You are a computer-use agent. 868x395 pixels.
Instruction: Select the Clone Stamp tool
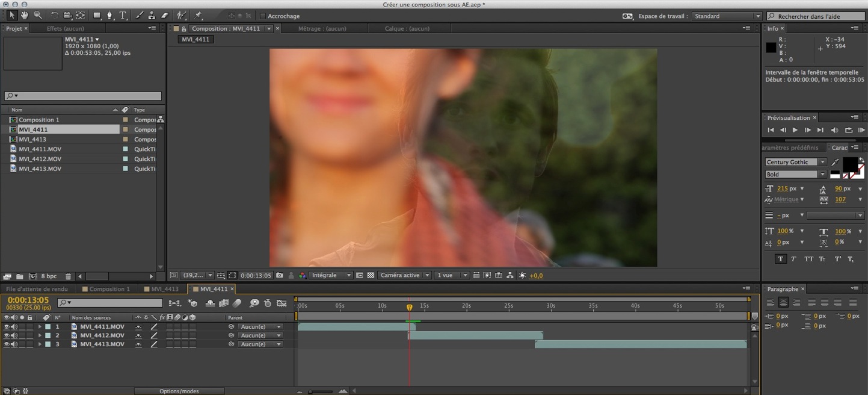click(x=152, y=16)
